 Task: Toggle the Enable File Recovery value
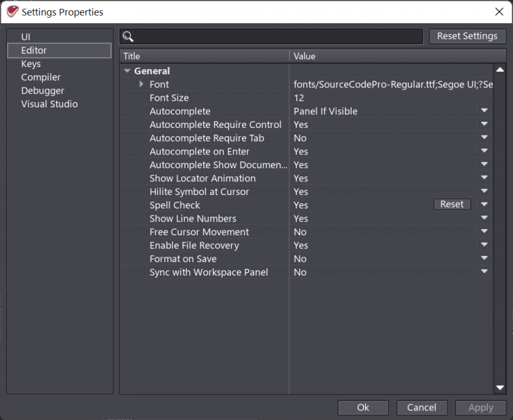[484, 245]
